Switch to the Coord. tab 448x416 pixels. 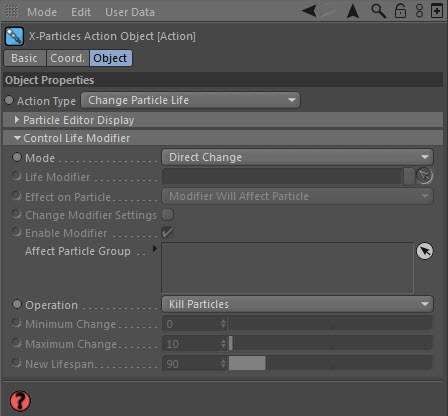pyautogui.click(x=67, y=58)
